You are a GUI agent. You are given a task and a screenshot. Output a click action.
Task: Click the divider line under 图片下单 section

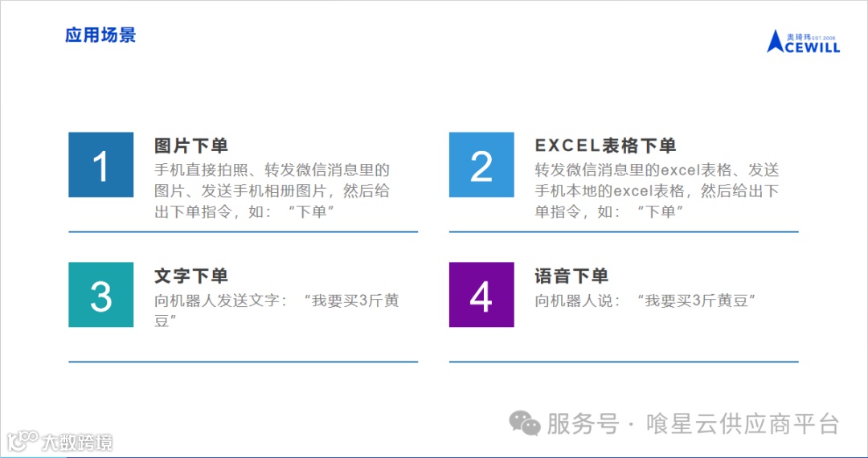243,231
